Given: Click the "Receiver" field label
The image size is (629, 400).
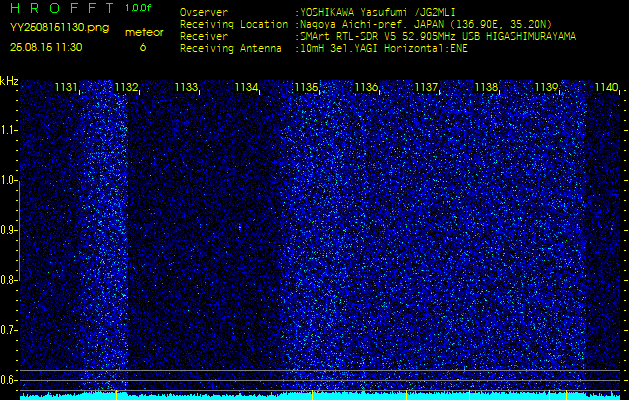Looking at the screenshot, I should (x=204, y=37).
